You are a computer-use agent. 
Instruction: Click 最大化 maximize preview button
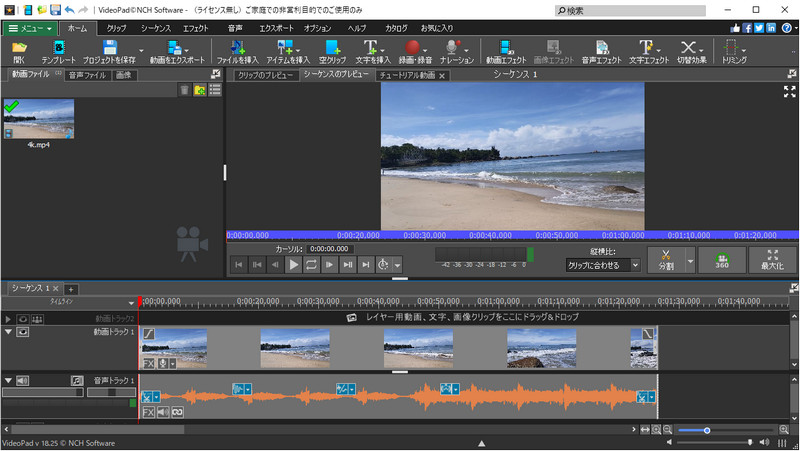[x=772, y=260]
